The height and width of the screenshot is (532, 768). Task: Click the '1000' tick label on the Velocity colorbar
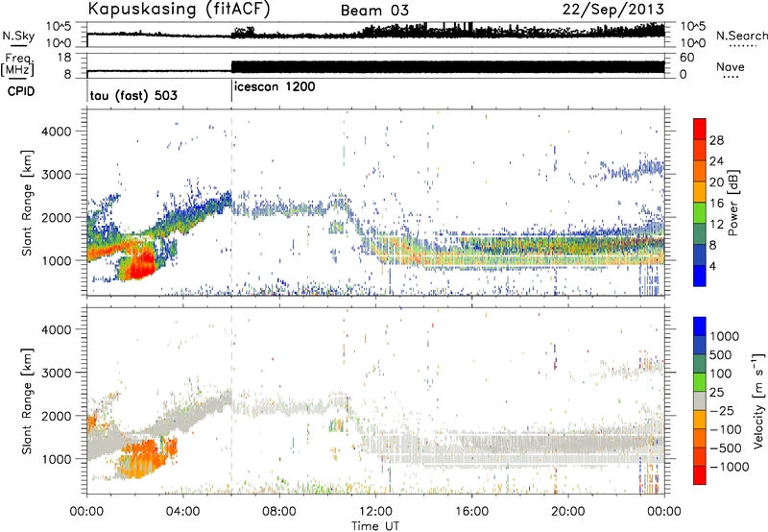[725, 336]
